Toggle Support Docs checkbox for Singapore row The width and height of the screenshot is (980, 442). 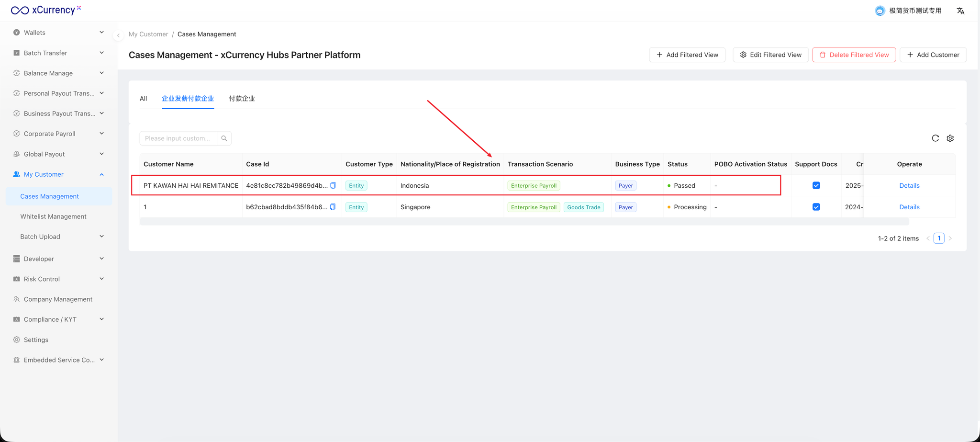[x=816, y=207]
